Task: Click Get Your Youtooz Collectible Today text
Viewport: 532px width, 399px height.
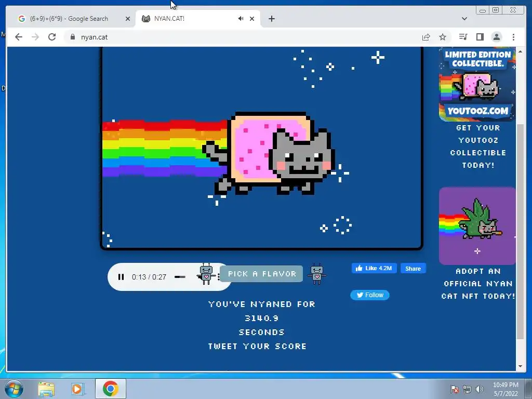Action: pos(478,147)
